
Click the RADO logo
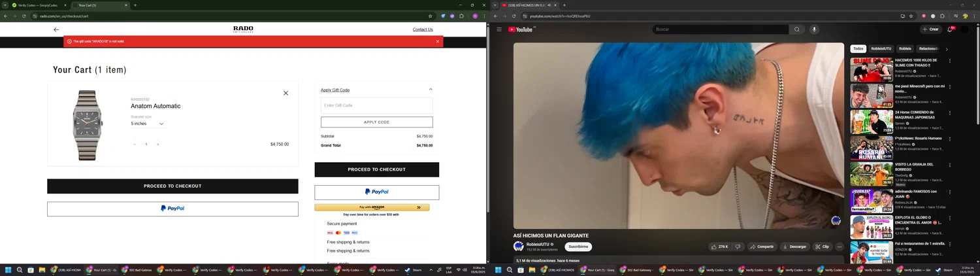[243, 29]
